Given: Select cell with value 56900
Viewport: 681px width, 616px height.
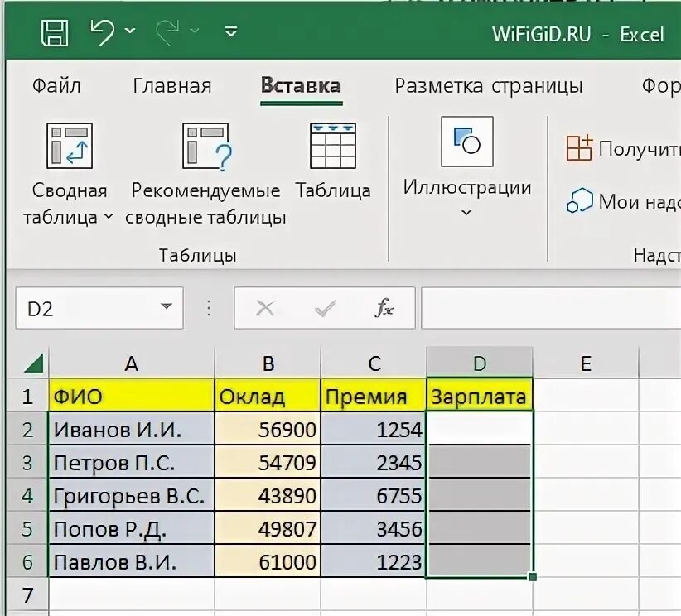Looking at the screenshot, I should 268,429.
